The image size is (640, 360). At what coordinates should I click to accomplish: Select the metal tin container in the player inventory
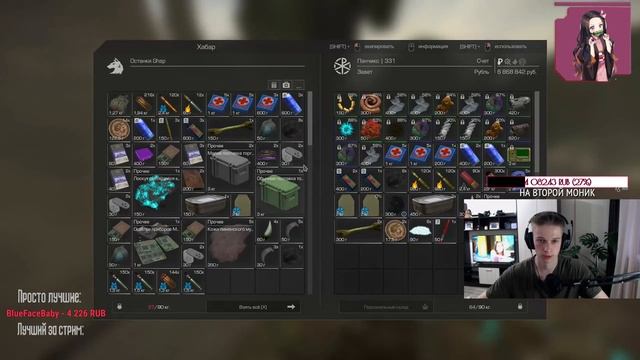(432, 205)
